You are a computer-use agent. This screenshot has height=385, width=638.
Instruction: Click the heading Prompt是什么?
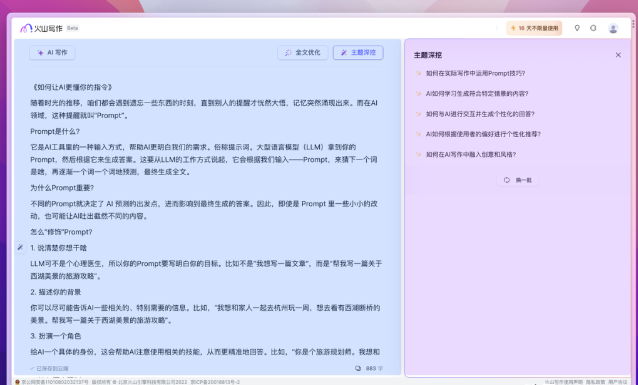pos(55,131)
